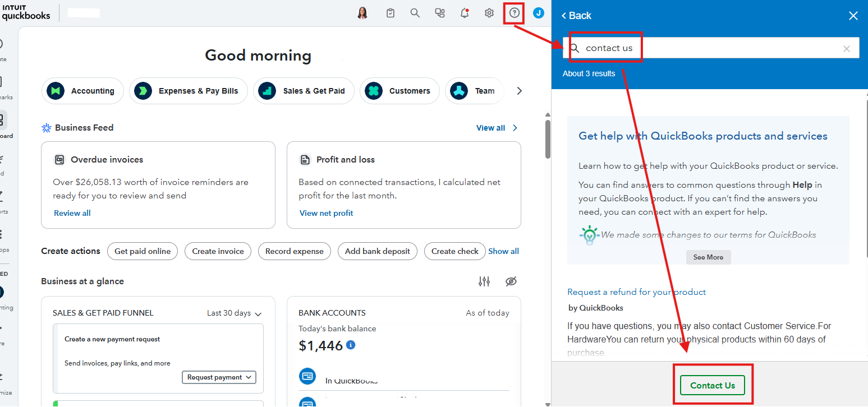Open the Request payment dropdown
868x407 pixels.
pos(219,377)
